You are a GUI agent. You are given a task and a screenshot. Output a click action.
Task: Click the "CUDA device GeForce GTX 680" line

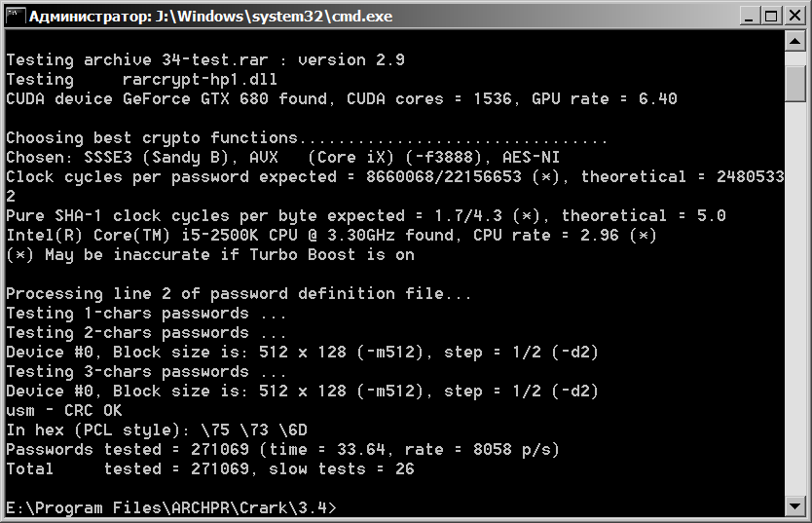(341, 98)
